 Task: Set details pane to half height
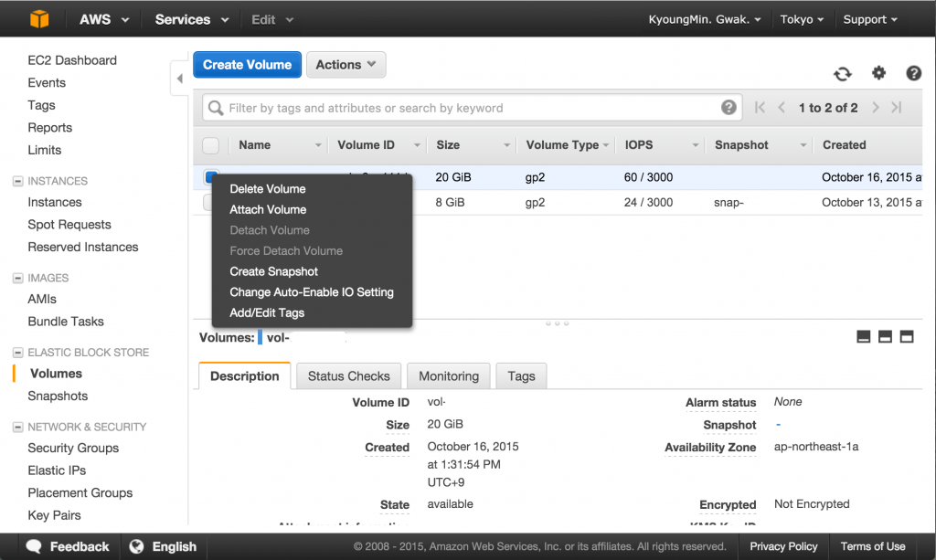[x=885, y=337]
